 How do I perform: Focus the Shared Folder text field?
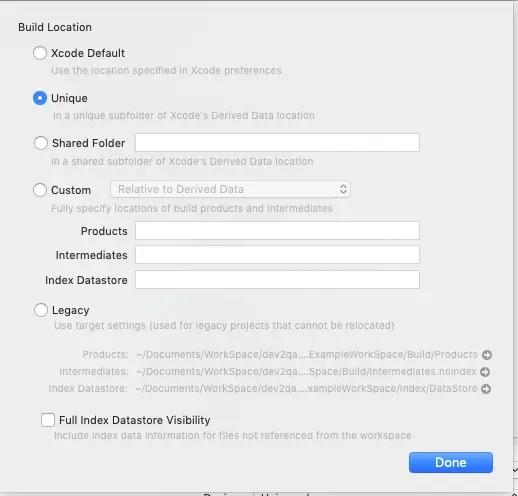coord(277,143)
